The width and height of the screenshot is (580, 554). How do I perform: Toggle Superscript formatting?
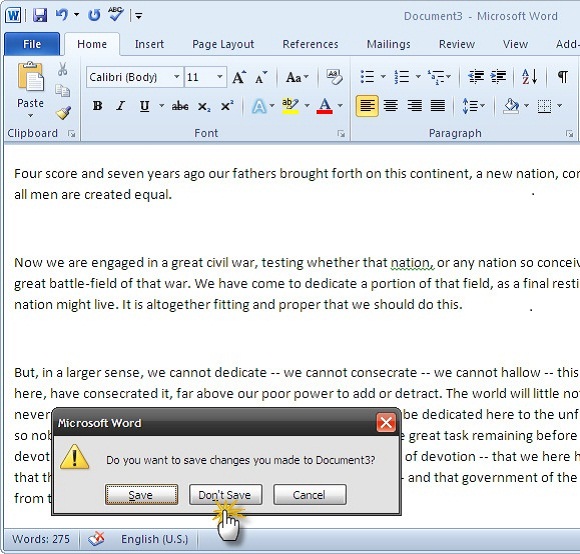click(227, 106)
